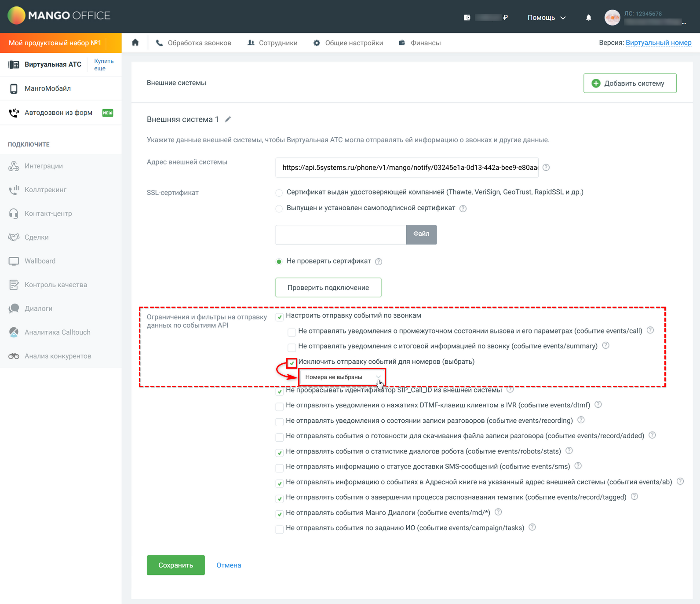Check box to skip events/dtmf notifications
Screen dimensions: 700x604
click(279, 406)
